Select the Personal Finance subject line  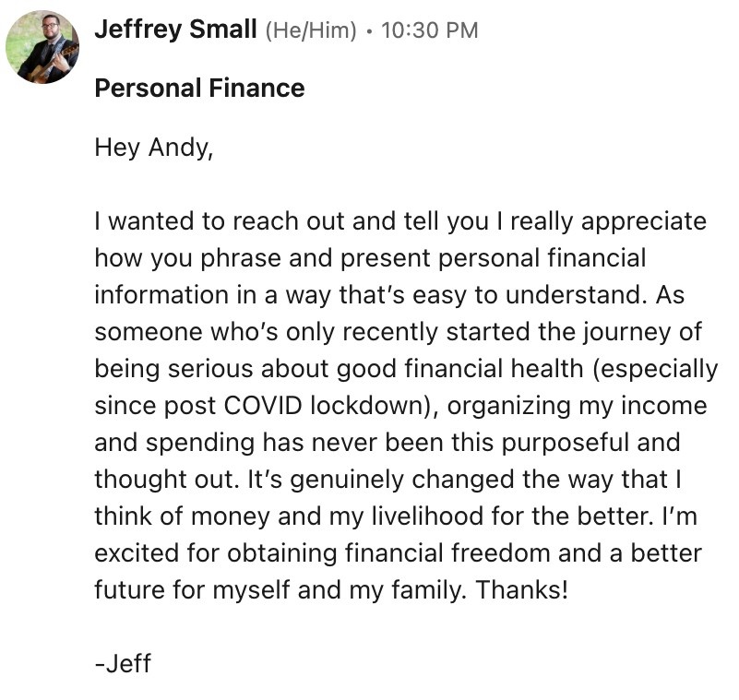coord(199,89)
